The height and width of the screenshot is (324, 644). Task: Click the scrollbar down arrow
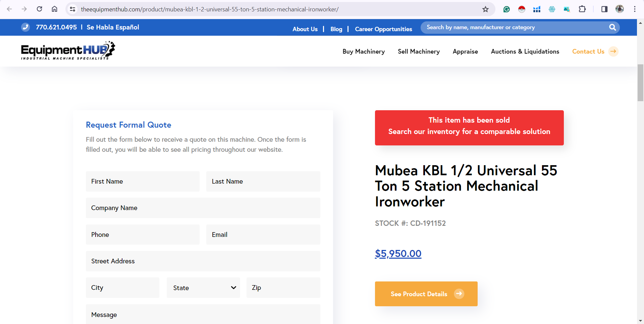pos(640,321)
